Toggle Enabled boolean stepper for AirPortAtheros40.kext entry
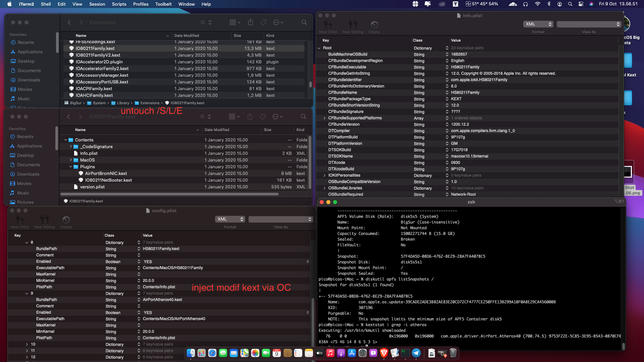This screenshot has height=362, width=644. tap(308, 313)
